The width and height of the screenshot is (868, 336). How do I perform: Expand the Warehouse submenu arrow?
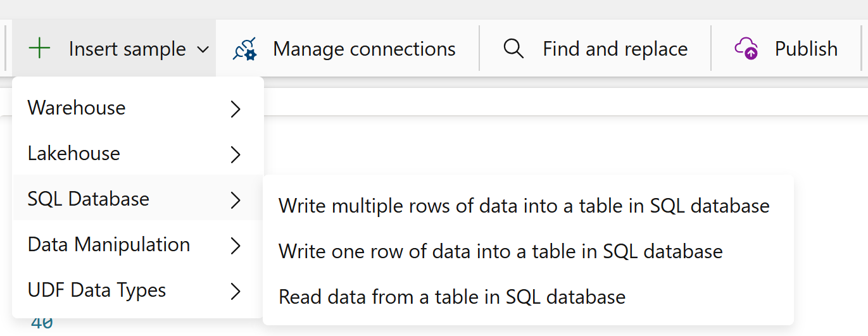tap(236, 109)
